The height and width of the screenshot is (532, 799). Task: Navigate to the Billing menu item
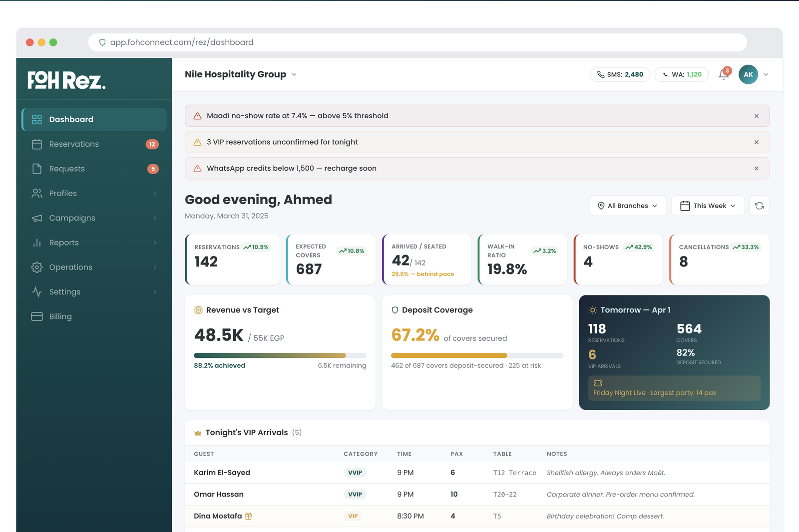tap(60, 316)
